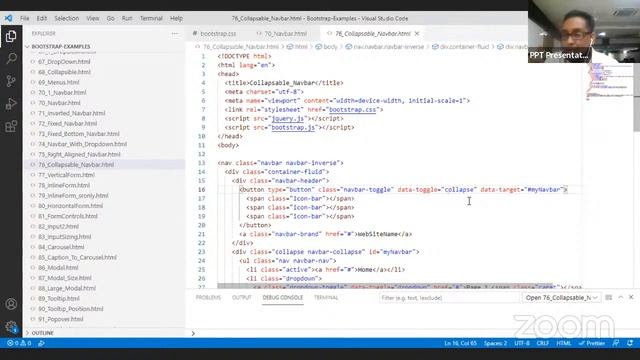Screen dimensions: 640x360
Task: Open the Run menu
Action: pyautogui.click(x=127, y=18)
